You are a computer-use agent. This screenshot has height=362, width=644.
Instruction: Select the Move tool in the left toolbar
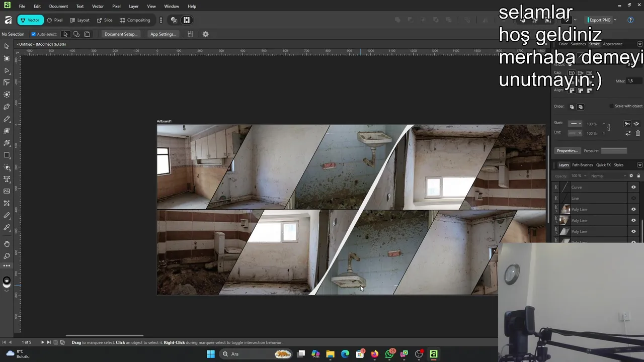click(7, 46)
